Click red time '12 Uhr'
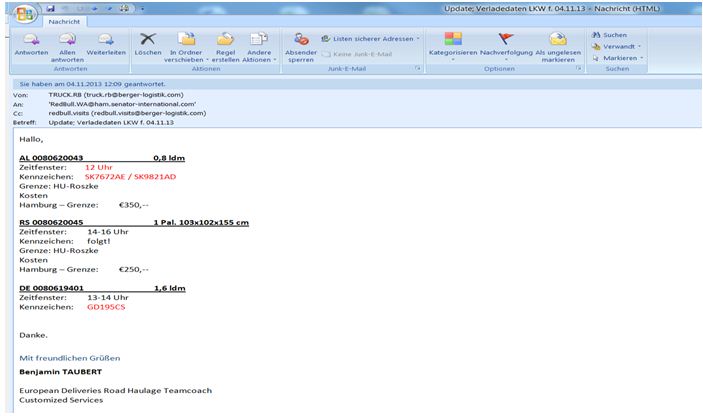Viewport: 703px width, 416px height. (x=99, y=167)
